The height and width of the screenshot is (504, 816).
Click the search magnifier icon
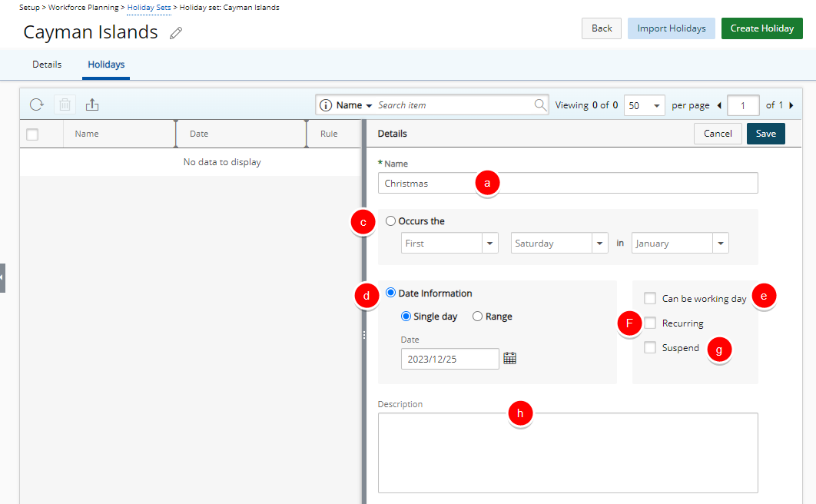pos(540,105)
